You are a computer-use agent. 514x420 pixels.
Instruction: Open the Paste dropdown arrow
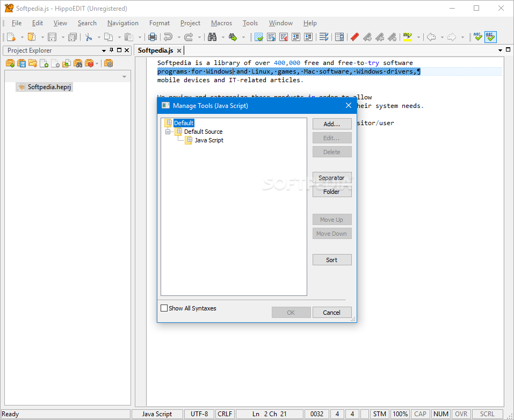140,38
